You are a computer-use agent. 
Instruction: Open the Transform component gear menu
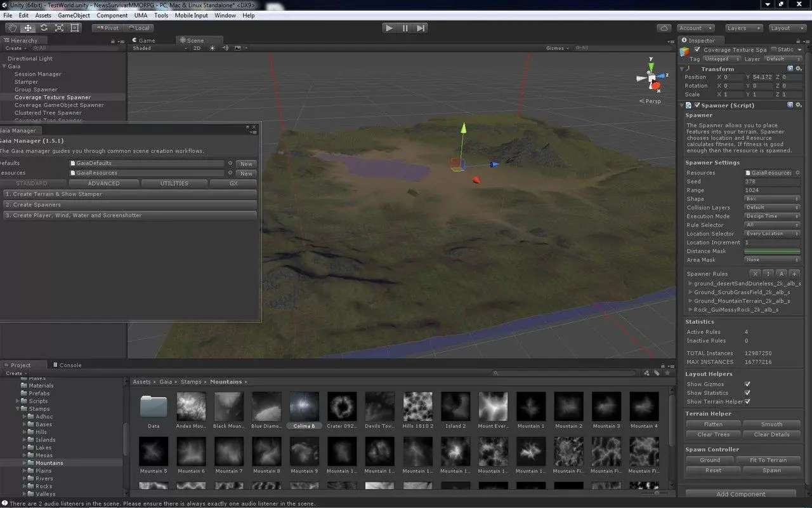pos(798,69)
